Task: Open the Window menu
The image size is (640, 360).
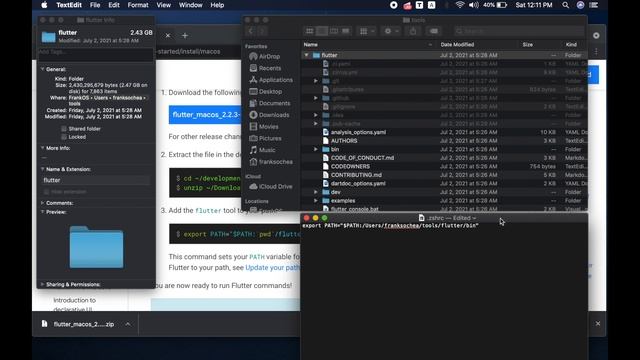Action: click(191, 5)
